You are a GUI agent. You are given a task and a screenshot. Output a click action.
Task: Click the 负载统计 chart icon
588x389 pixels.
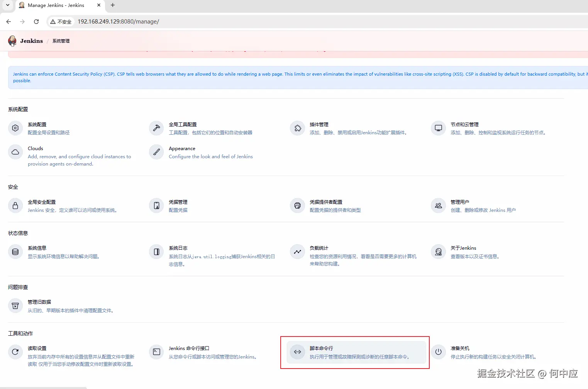tap(297, 252)
